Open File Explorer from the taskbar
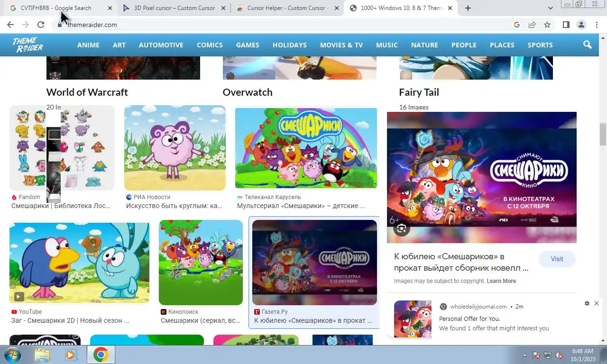607x364 pixels. (42, 355)
